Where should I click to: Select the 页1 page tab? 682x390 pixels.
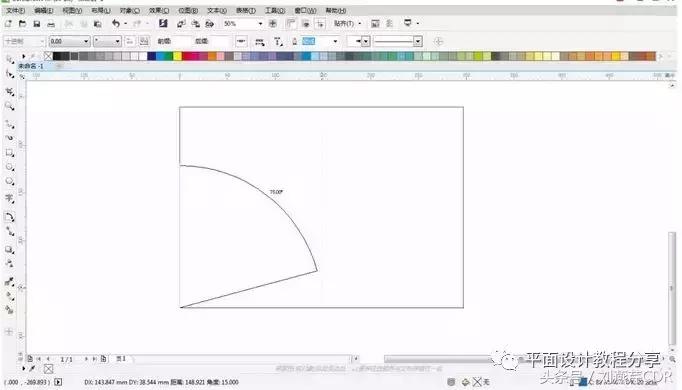pyautogui.click(x=121, y=359)
